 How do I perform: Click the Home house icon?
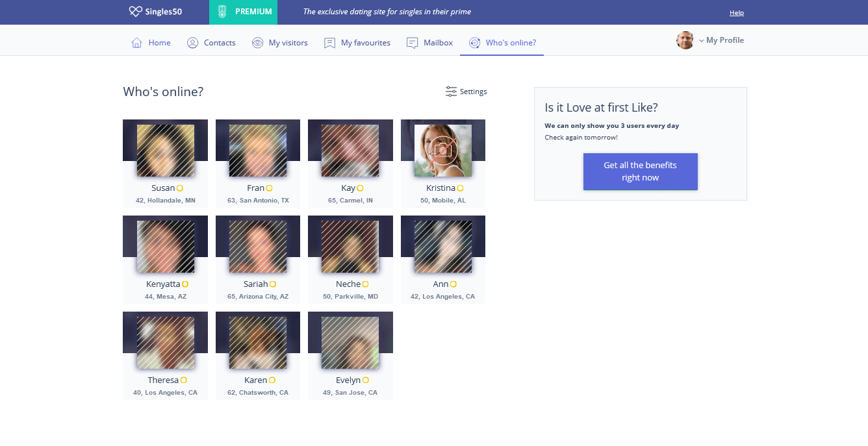136,43
